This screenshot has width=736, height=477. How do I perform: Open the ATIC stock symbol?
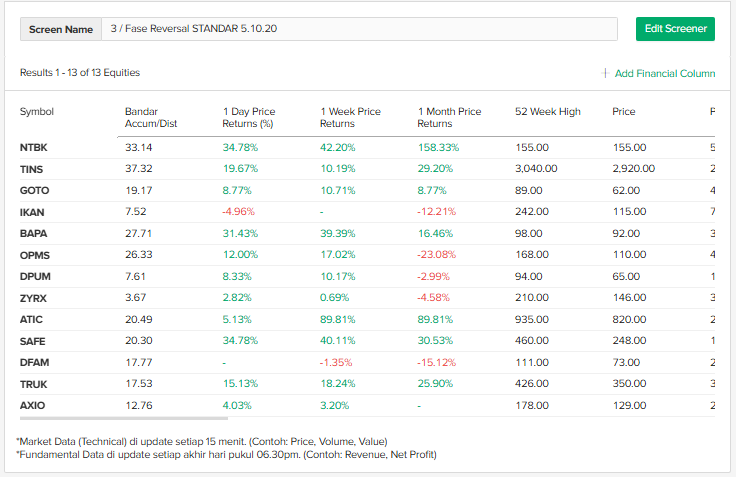[x=31, y=319]
